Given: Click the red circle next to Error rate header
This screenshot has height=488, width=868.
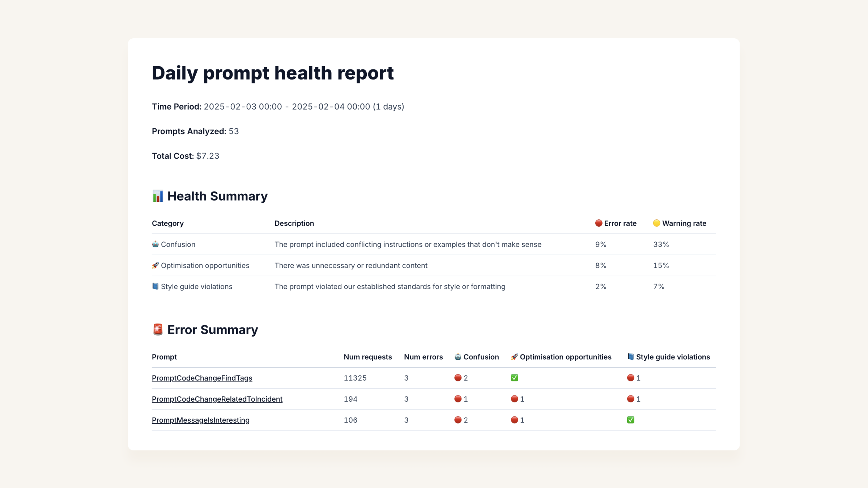Looking at the screenshot, I should click(599, 223).
